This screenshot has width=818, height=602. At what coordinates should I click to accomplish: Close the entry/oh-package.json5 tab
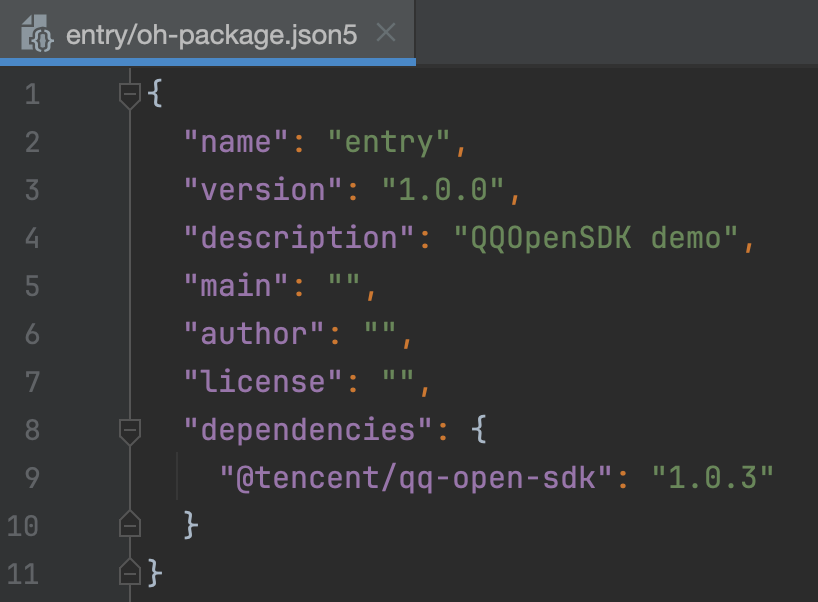(386, 33)
